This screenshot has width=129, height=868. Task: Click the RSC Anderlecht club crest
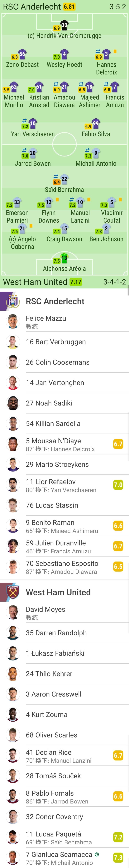tap(13, 301)
